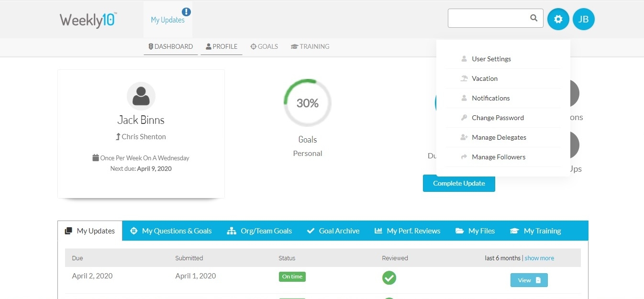Go to the Training navigation item
This screenshot has width=644, height=299.
(x=310, y=46)
